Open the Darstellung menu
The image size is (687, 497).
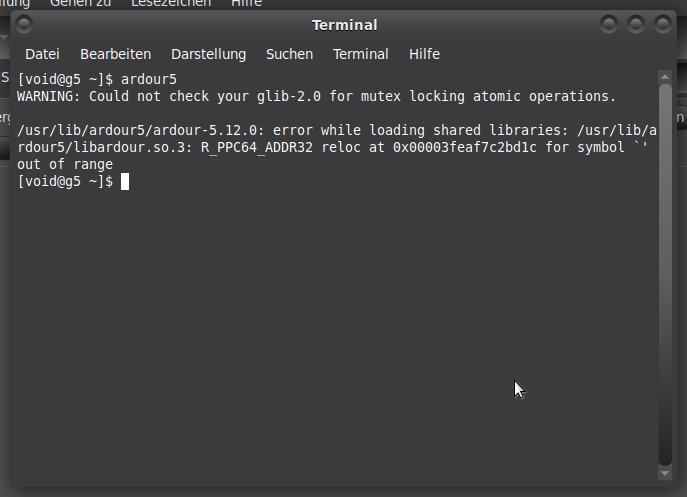[209, 54]
